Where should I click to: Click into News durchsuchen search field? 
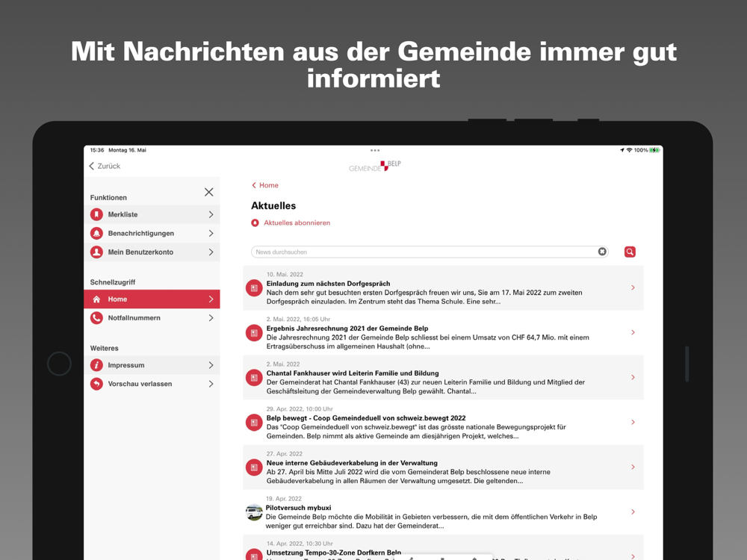coord(424,252)
